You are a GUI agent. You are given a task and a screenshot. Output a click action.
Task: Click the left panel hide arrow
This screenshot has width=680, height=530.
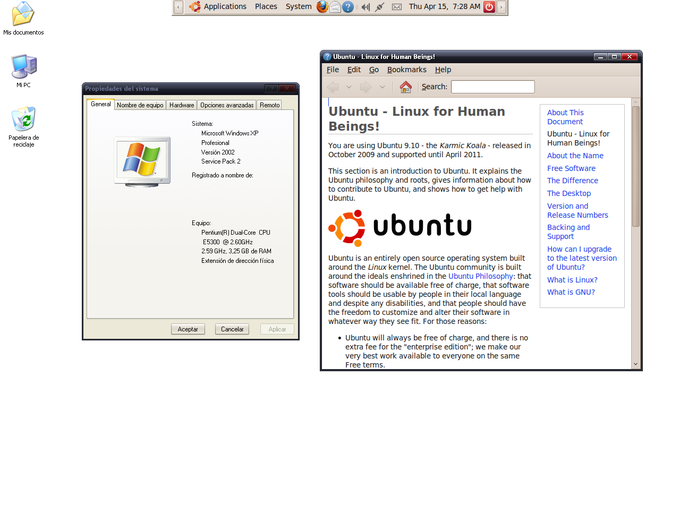(x=178, y=7)
